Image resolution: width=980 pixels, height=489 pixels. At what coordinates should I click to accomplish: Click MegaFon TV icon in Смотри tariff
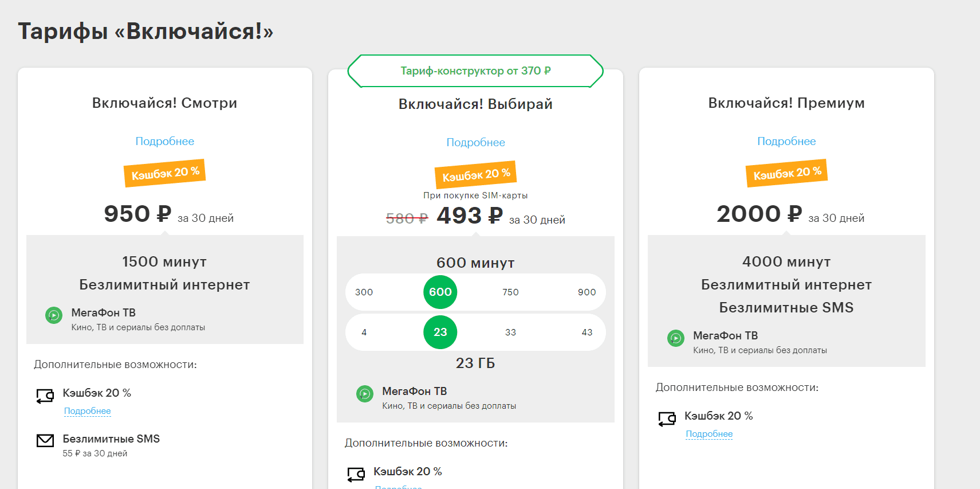(54, 315)
